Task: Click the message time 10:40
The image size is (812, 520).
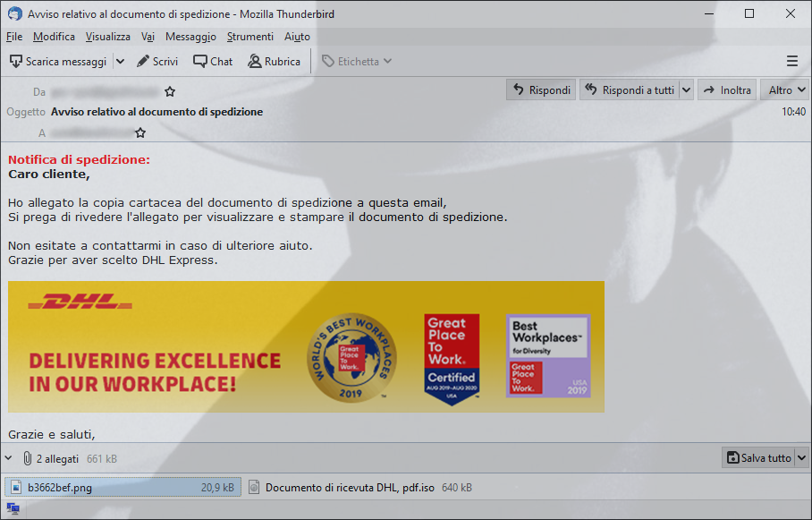Action: 793,112
